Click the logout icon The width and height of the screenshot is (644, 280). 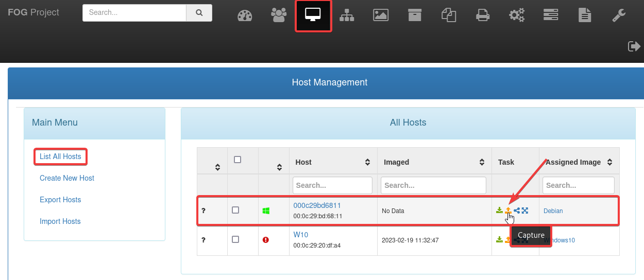(x=634, y=46)
